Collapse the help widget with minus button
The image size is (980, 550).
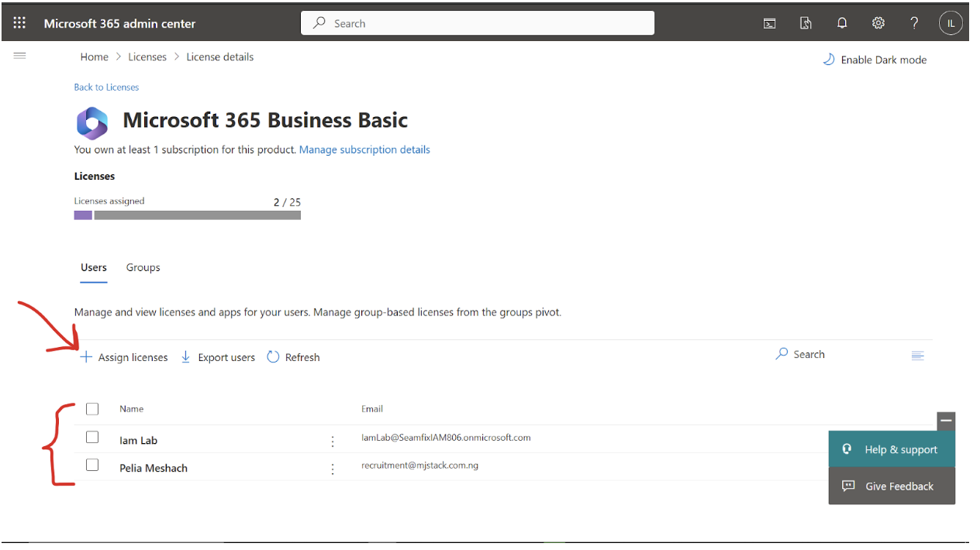946,421
